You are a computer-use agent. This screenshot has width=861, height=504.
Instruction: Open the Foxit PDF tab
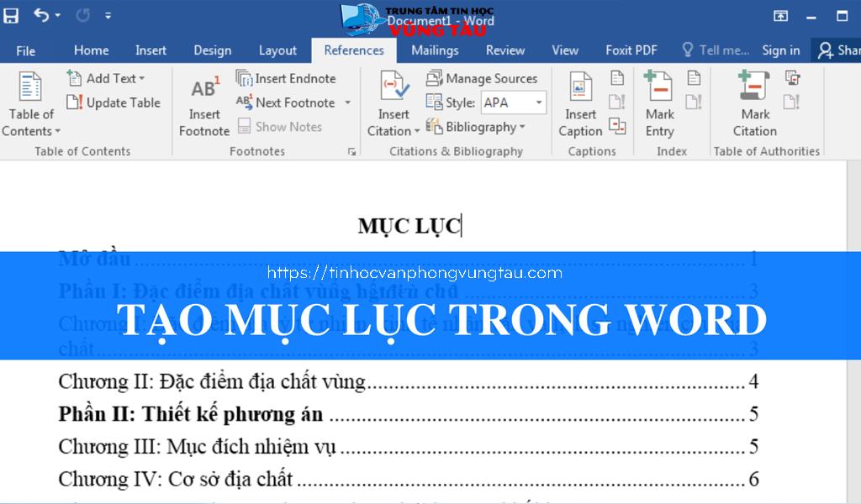tap(631, 50)
